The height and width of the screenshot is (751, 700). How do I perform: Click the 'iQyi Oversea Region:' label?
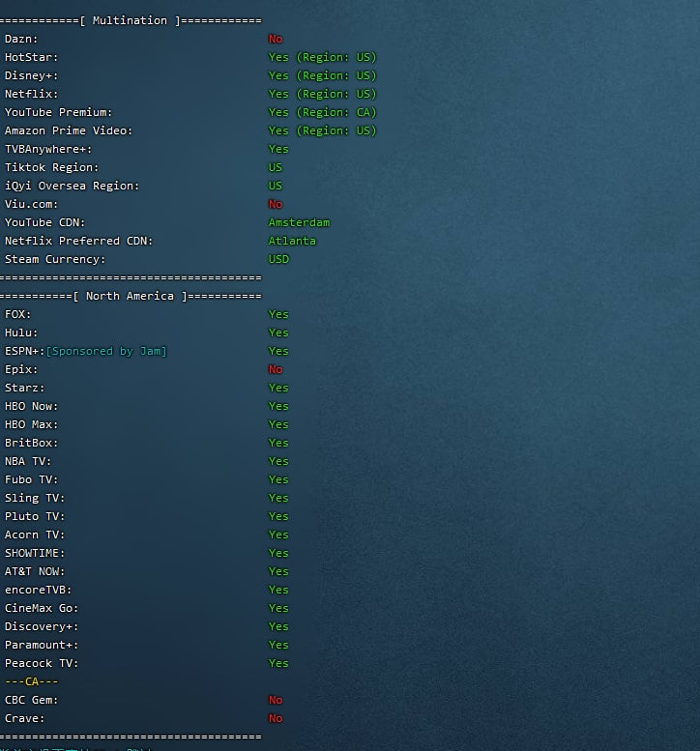point(72,186)
